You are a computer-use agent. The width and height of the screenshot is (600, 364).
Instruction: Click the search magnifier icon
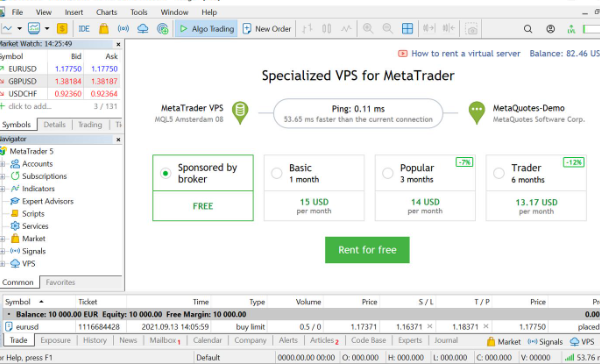tap(528, 29)
